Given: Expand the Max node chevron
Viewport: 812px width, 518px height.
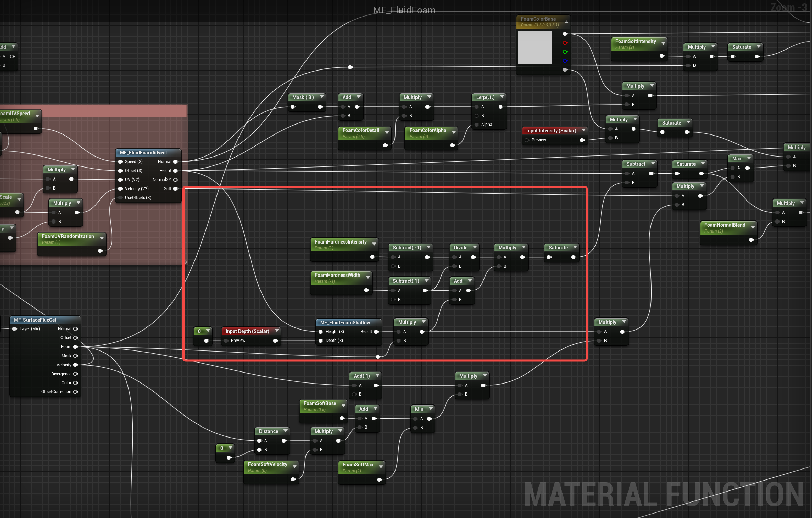Looking at the screenshot, I should tap(749, 158).
